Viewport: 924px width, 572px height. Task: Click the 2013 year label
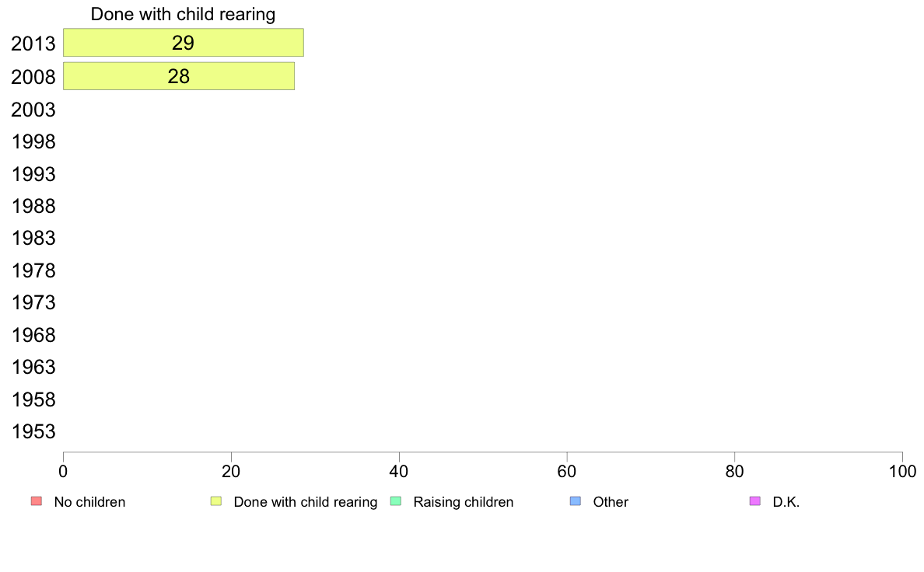click(x=33, y=44)
